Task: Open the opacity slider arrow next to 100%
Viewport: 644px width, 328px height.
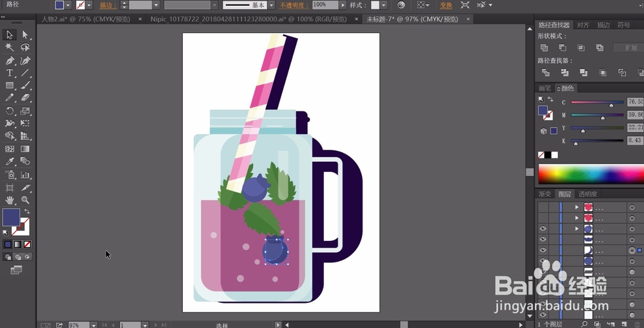Action: tap(343, 5)
